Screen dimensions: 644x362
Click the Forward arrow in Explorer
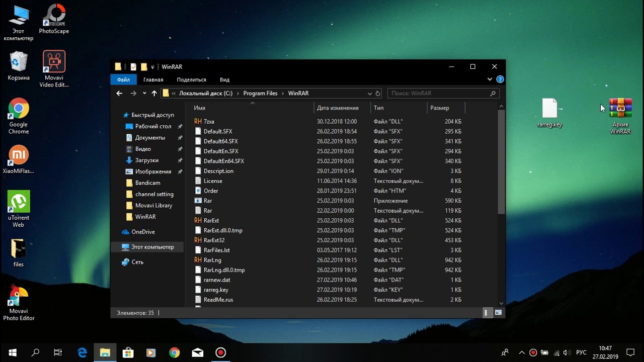133,93
